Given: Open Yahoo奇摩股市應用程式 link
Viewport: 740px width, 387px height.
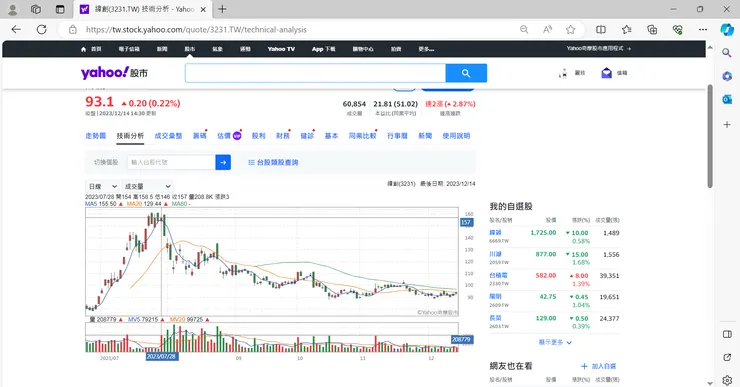Looking at the screenshot, I should [599, 49].
